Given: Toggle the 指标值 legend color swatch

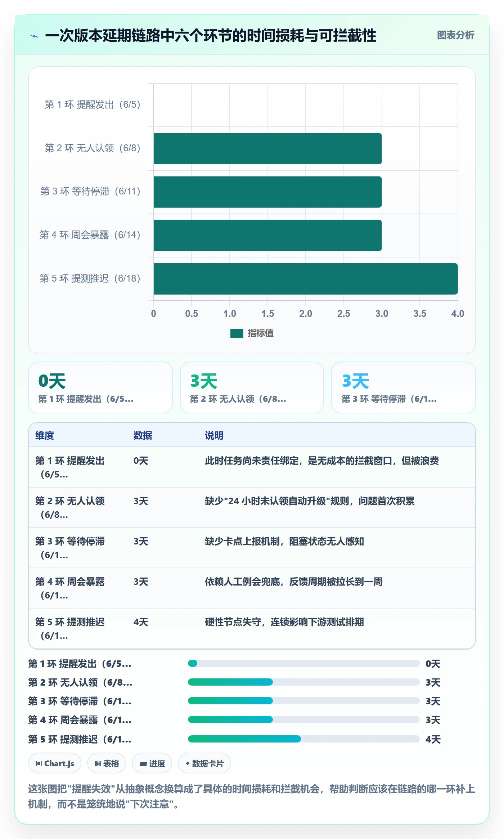Looking at the screenshot, I should pos(237,333).
